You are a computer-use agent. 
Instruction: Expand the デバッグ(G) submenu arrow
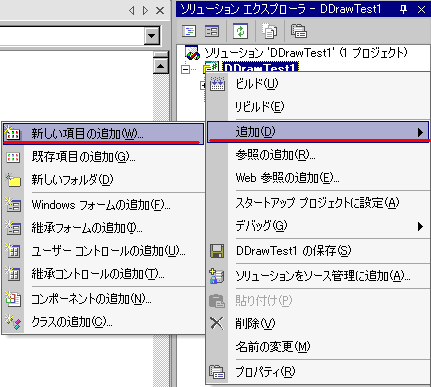[x=420, y=226]
